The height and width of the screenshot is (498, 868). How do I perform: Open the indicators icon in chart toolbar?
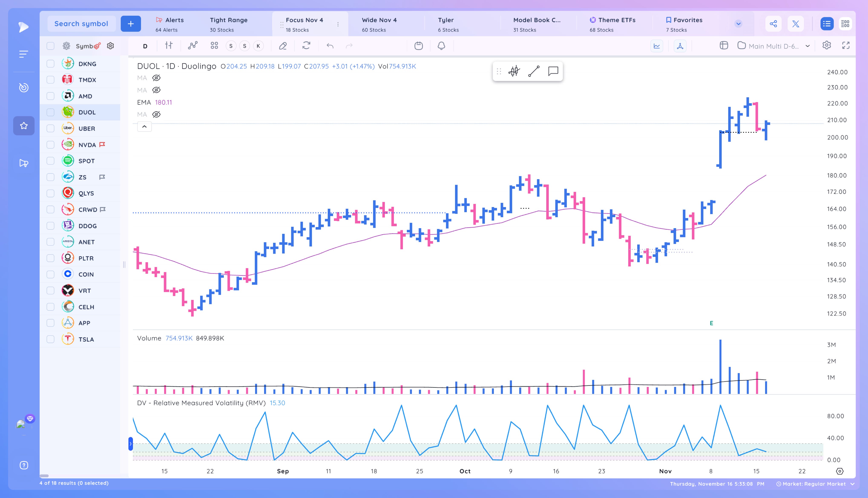coord(193,46)
